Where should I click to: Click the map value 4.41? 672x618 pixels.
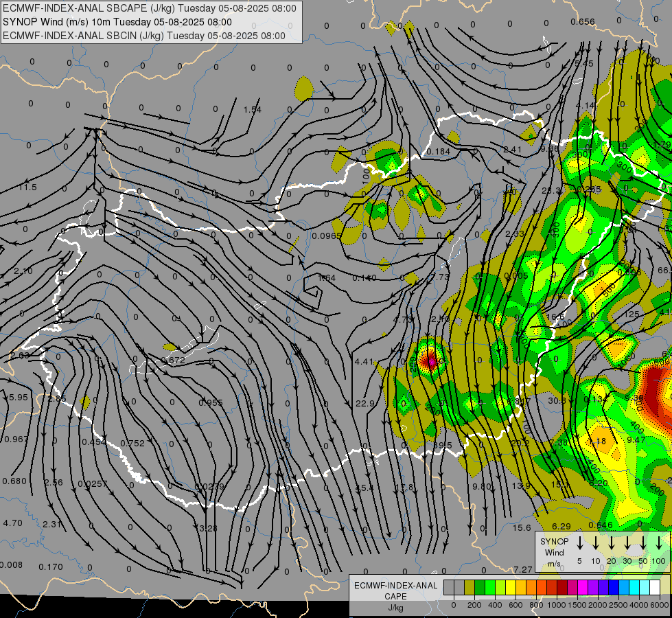point(364,362)
